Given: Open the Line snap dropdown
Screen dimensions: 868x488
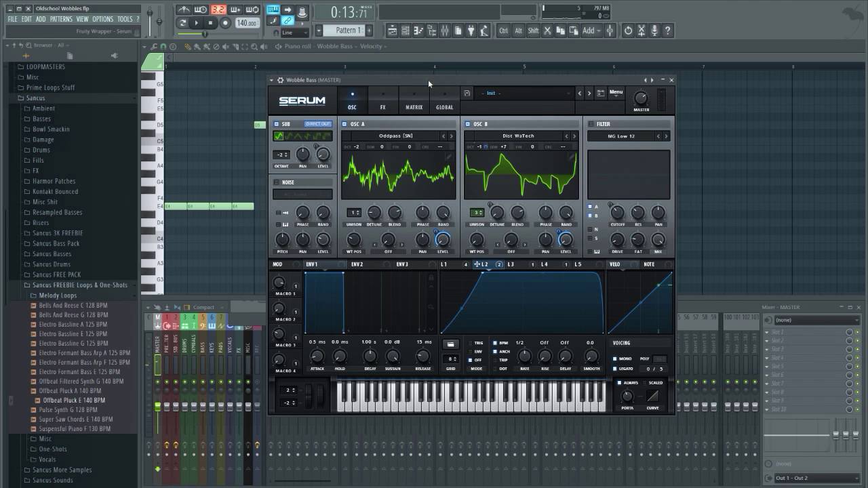Looking at the screenshot, I should click(x=295, y=33).
